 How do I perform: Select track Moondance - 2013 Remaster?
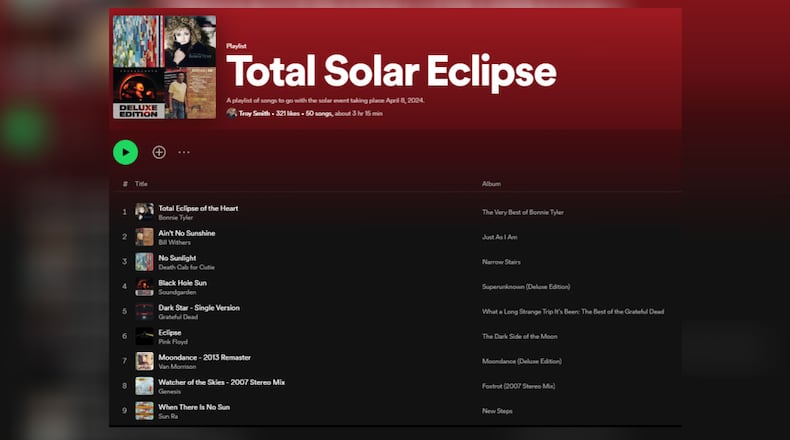(x=204, y=357)
